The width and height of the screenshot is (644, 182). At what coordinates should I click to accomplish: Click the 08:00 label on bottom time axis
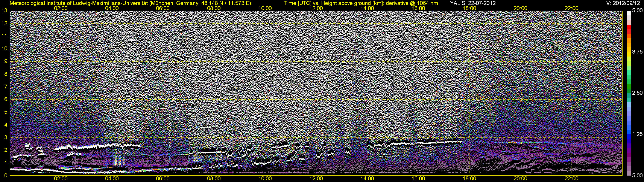214,179
